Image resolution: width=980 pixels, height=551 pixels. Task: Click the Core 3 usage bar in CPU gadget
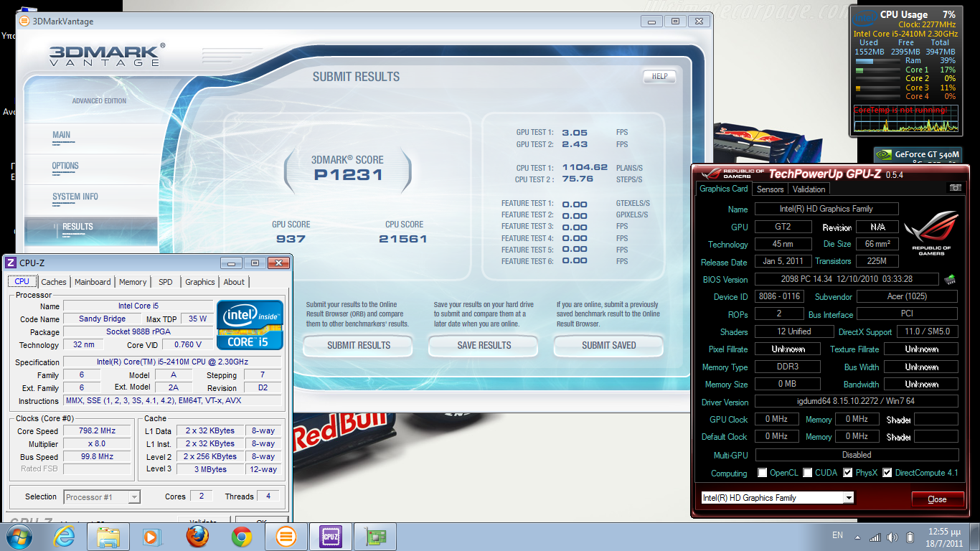coord(878,88)
